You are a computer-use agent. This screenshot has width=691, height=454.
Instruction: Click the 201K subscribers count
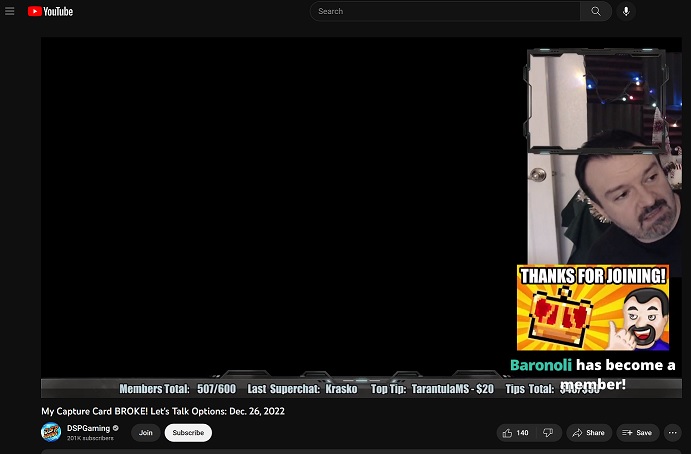tap(90, 438)
